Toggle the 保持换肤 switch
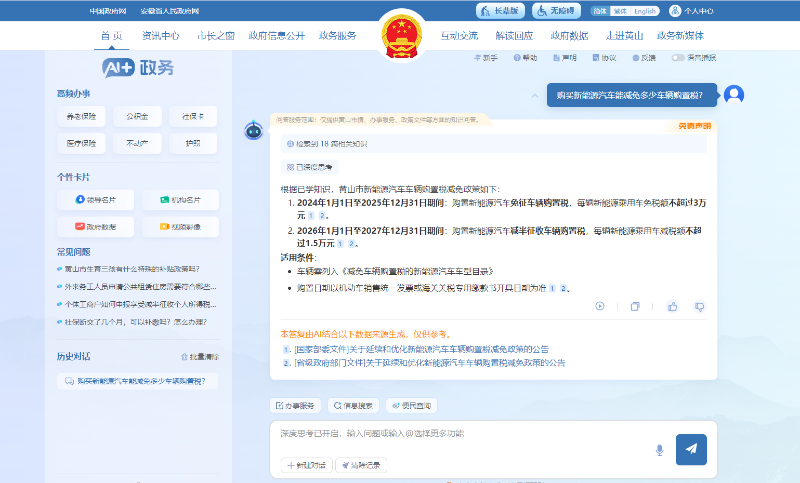The image size is (800, 483). pyautogui.click(x=679, y=58)
